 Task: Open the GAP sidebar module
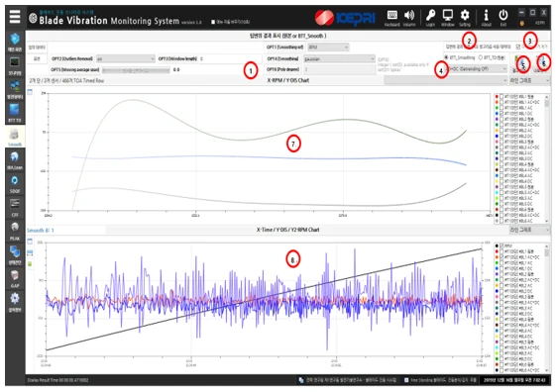pos(15,278)
